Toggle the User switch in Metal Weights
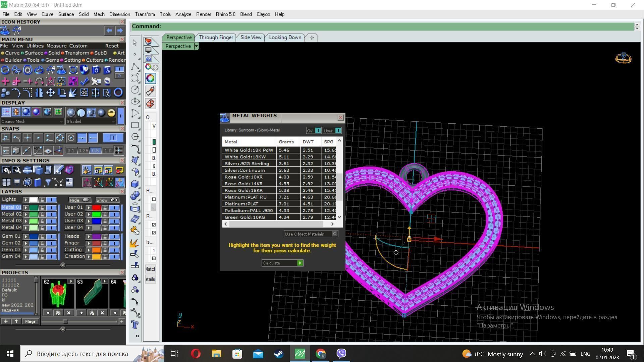 (332, 131)
